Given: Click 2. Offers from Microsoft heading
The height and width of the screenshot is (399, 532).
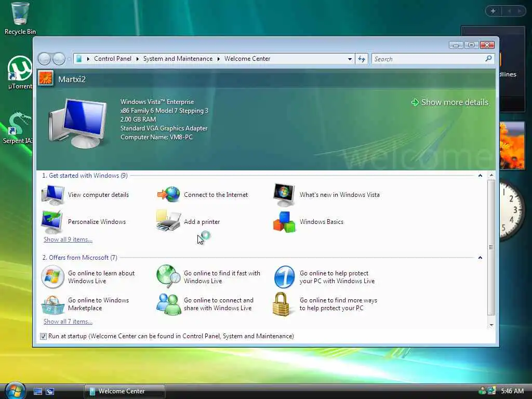Looking at the screenshot, I should click(79, 258).
